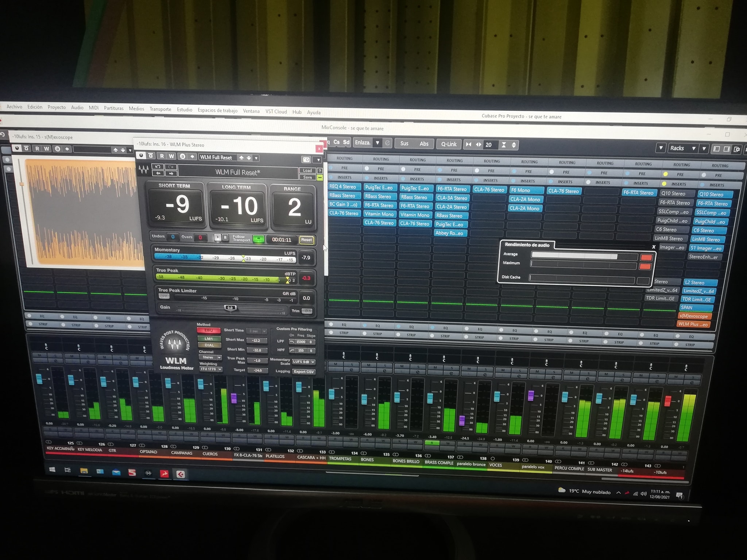Viewport: 747px width, 560px height.
Task: Open the Transporte menu
Action: click(160, 109)
